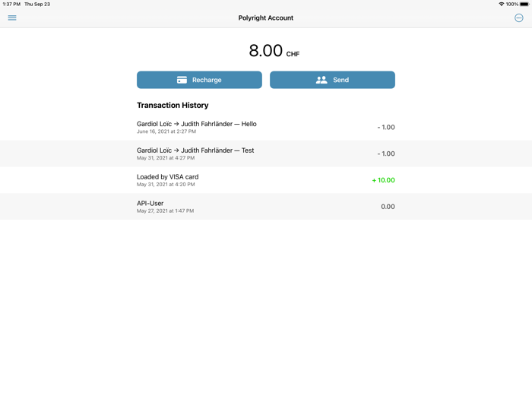Select the date May 27, 2021 at 1:47 PM
This screenshot has height=399, width=532.
coord(165,211)
